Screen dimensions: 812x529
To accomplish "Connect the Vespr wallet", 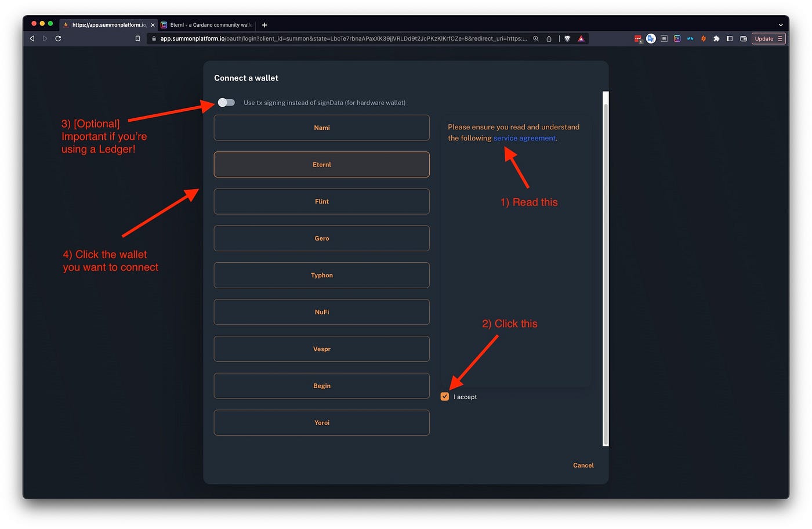I will 322,349.
